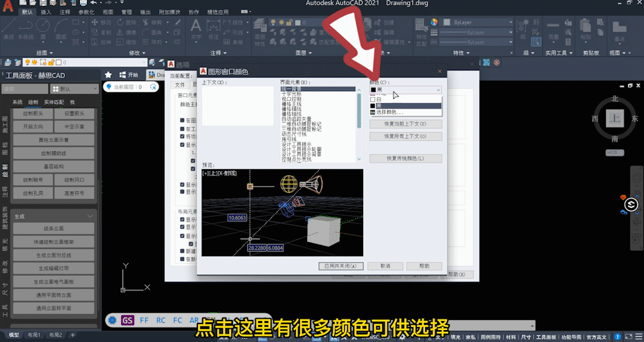Click the Fillet (圆角) tool
The width and height of the screenshot is (644, 342).
152,32
